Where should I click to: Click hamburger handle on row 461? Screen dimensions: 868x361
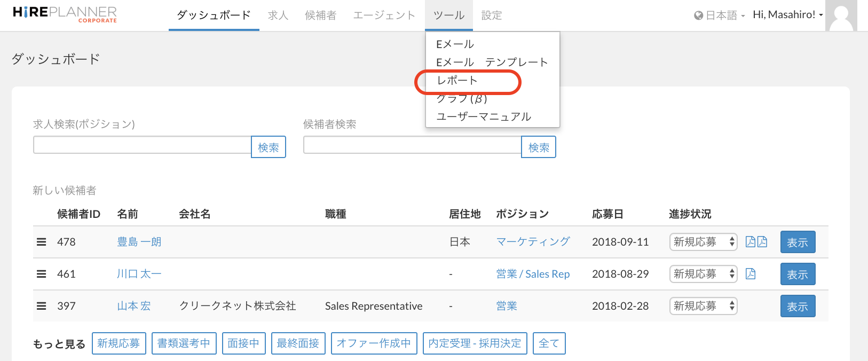[41, 274]
